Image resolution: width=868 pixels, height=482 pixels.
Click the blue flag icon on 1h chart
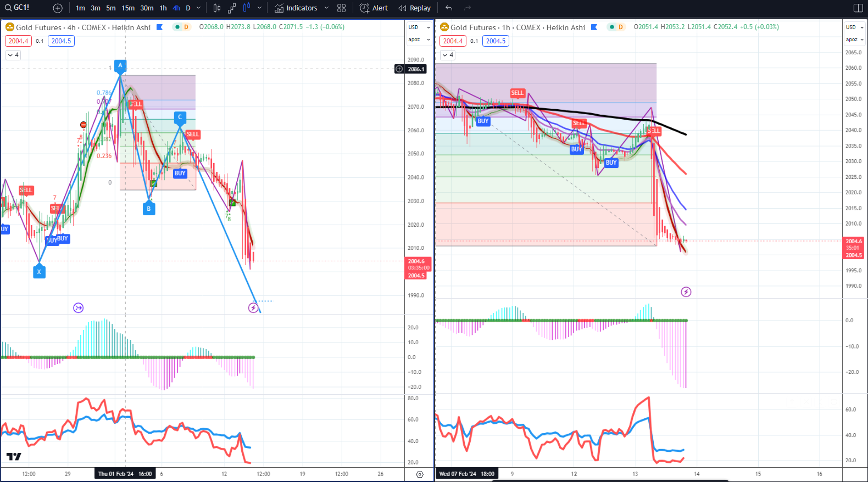coord(594,27)
